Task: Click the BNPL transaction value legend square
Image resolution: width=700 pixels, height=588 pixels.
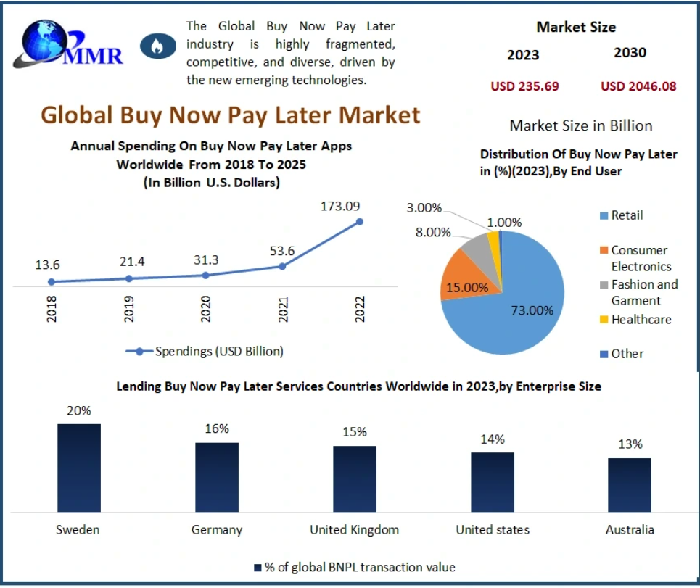Action: point(258,568)
